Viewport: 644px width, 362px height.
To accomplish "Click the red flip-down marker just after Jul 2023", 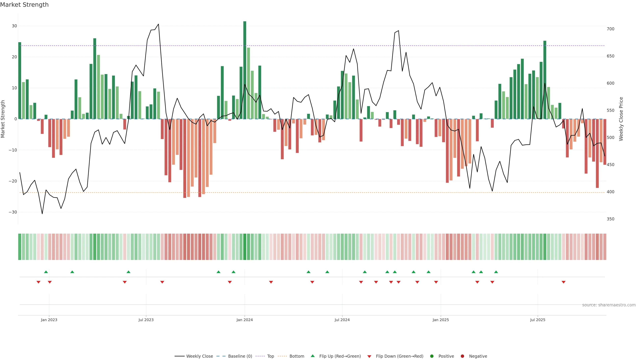I will 162,282.
